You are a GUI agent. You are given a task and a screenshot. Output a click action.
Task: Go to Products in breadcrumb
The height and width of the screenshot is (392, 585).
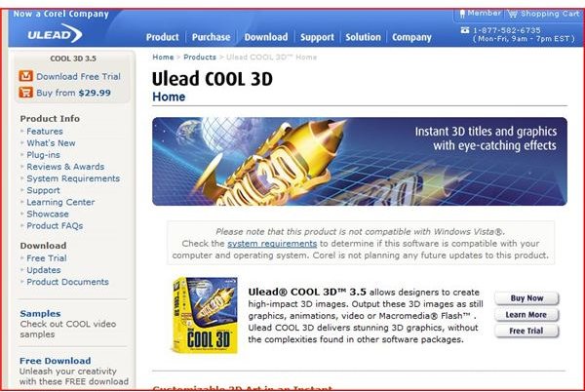200,58
